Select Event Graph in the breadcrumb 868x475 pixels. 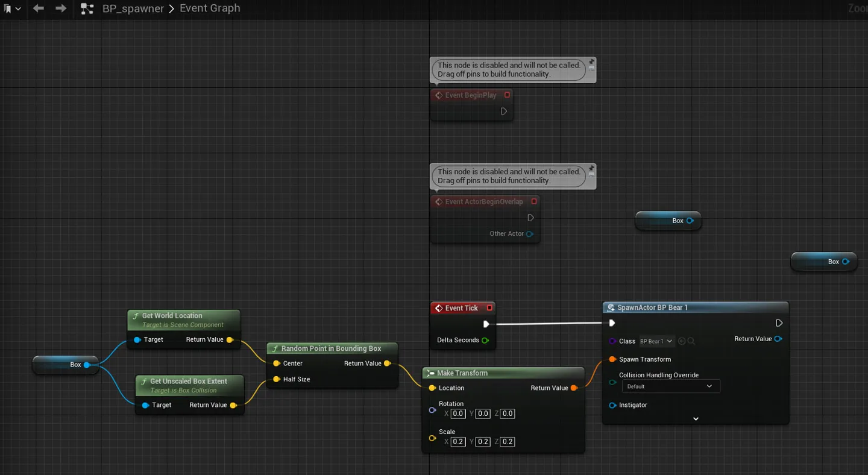click(x=210, y=8)
